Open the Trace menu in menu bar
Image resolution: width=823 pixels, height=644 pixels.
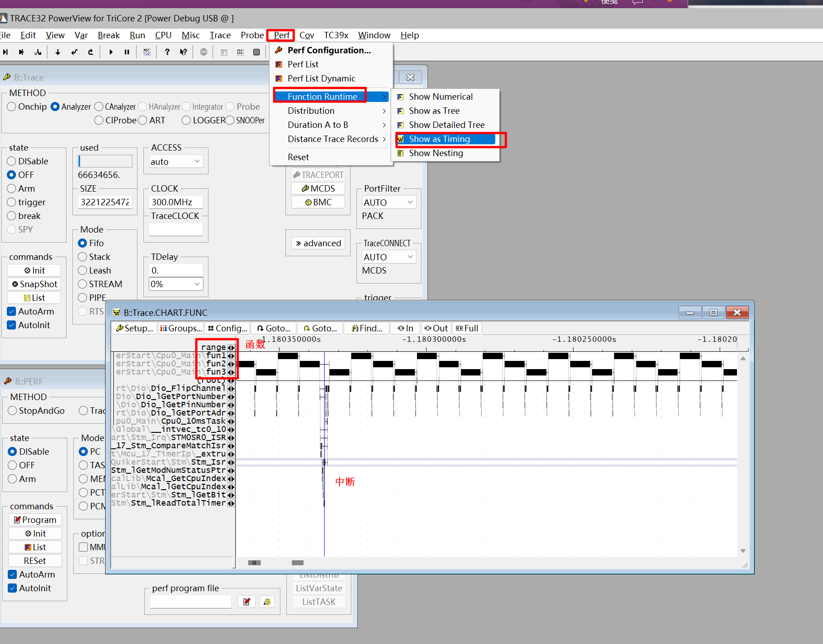220,35
